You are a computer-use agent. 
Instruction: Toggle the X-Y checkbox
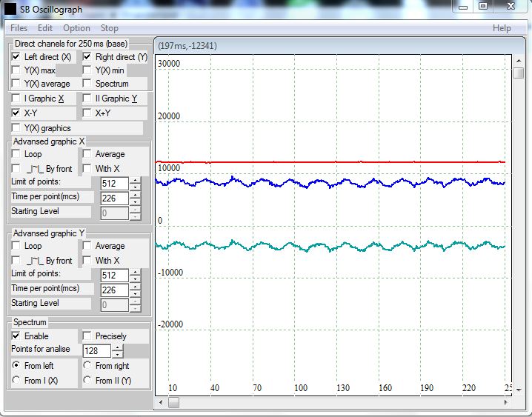tap(16, 113)
